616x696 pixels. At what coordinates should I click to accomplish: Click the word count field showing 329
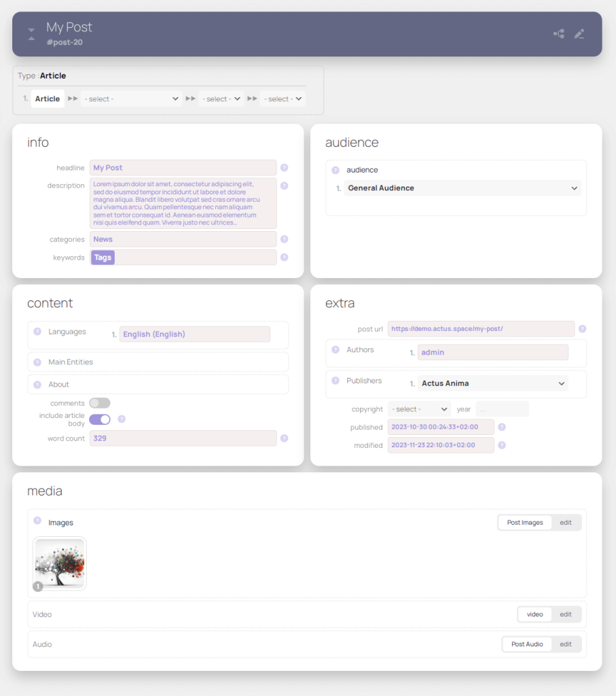tap(183, 438)
